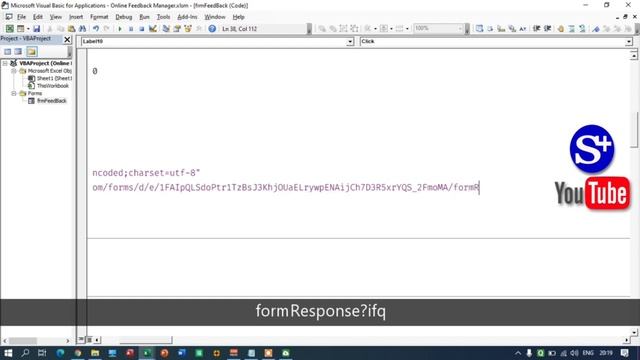Open Find with the binoculars icon
The width and height of the screenshot is (640, 360).
click(x=82, y=29)
